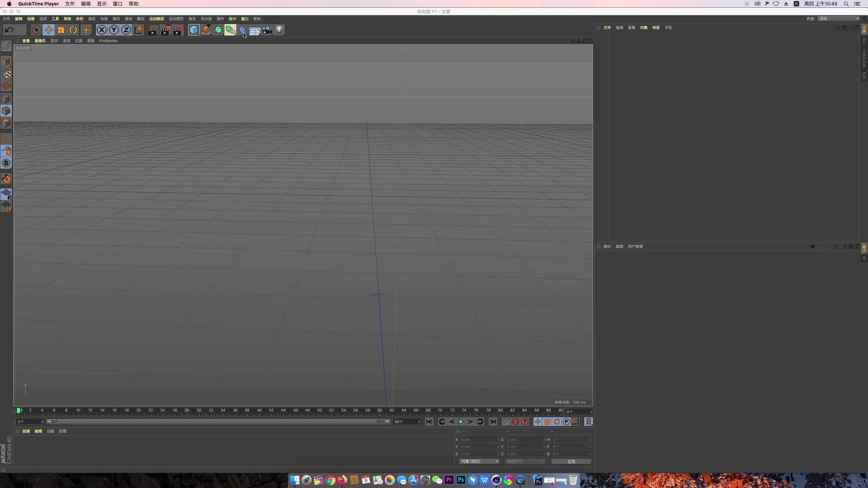Viewport: 868px width, 488px height.
Task: Click the 90 F end frame stepper
Action: click(x=419, y=422)
